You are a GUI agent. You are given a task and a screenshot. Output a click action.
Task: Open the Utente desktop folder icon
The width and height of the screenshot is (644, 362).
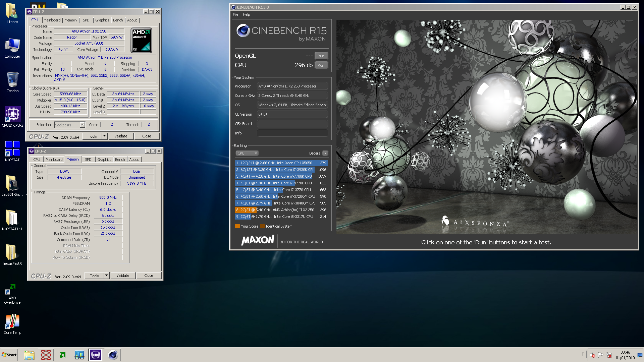[x=12, y=13]
